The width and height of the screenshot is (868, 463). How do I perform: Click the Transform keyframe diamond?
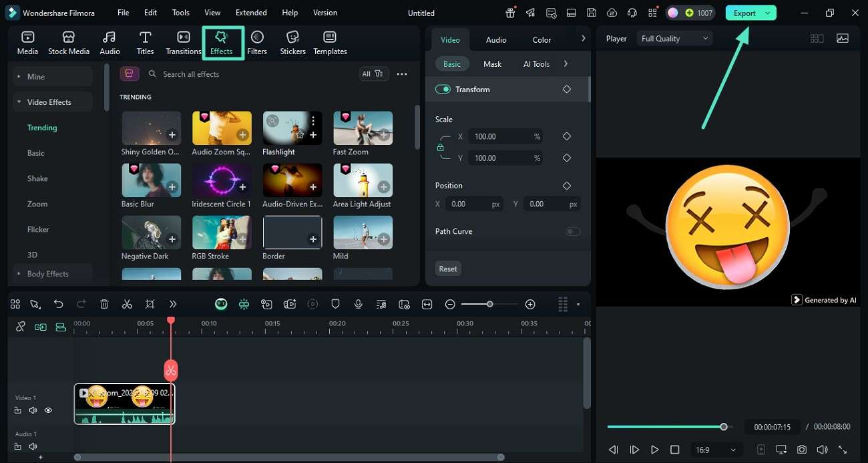pos(567,89)
